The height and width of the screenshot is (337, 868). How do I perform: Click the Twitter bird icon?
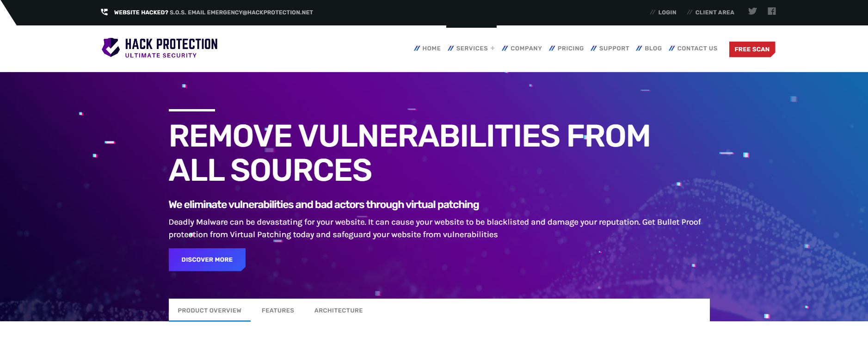pos(752,12)
